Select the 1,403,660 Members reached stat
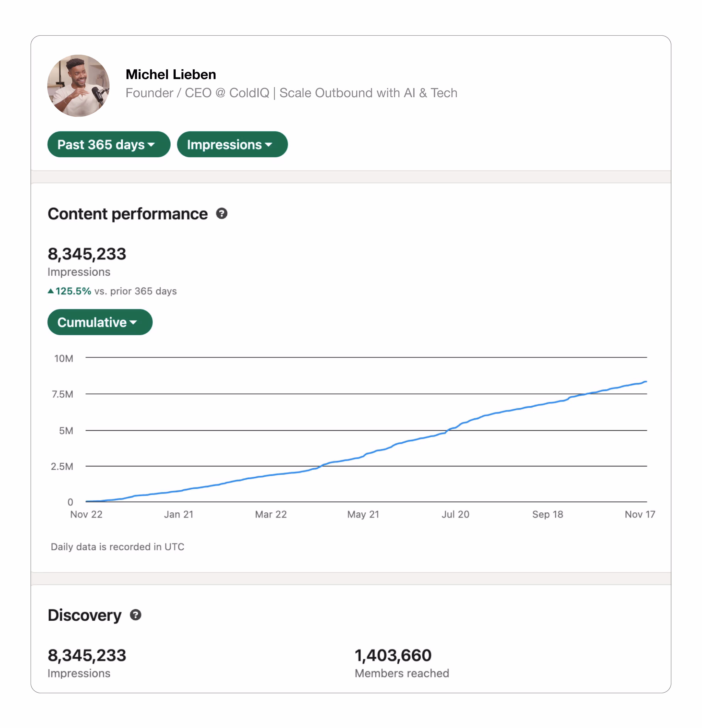This screenshot has height=728, width=702. [393, 655]
